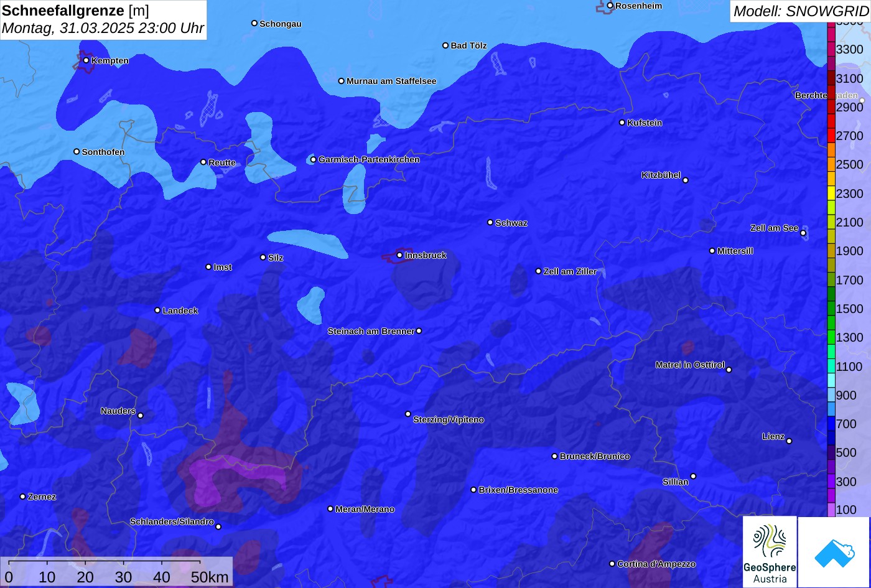This screenshot has height=588, width=871.
Task: Click the blue mountain-and-cloud logo
Action: click(834, 552)
